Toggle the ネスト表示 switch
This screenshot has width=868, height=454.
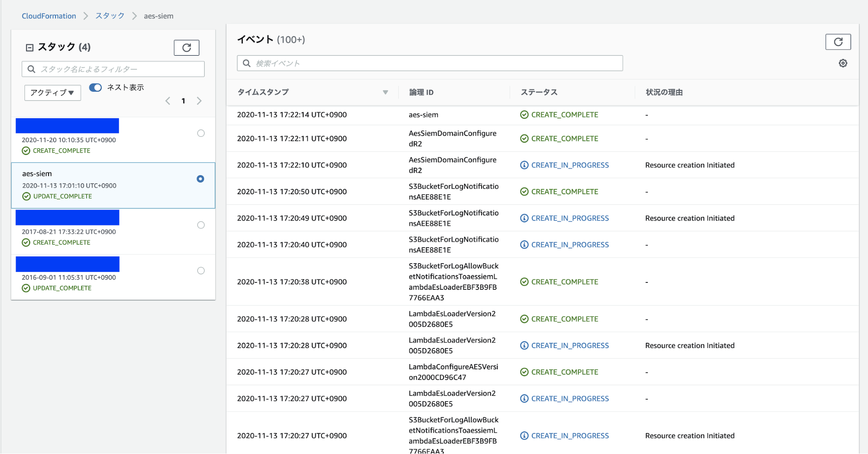(95, 87)
